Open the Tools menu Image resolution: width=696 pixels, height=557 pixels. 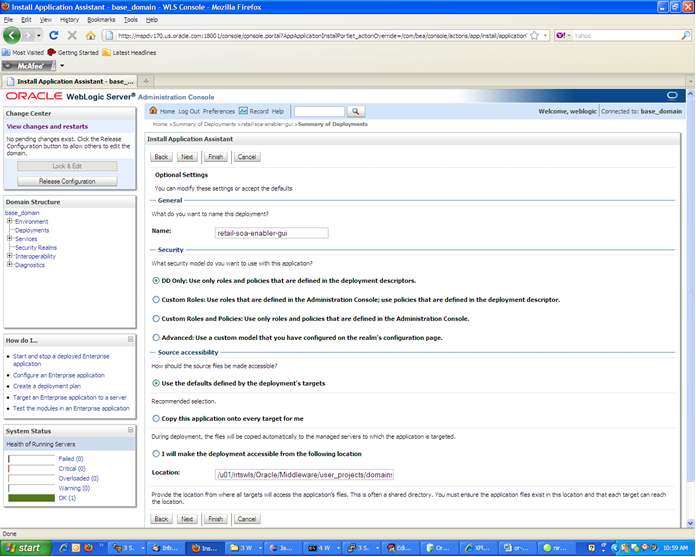pyautogui.click(x=130, y=20)
